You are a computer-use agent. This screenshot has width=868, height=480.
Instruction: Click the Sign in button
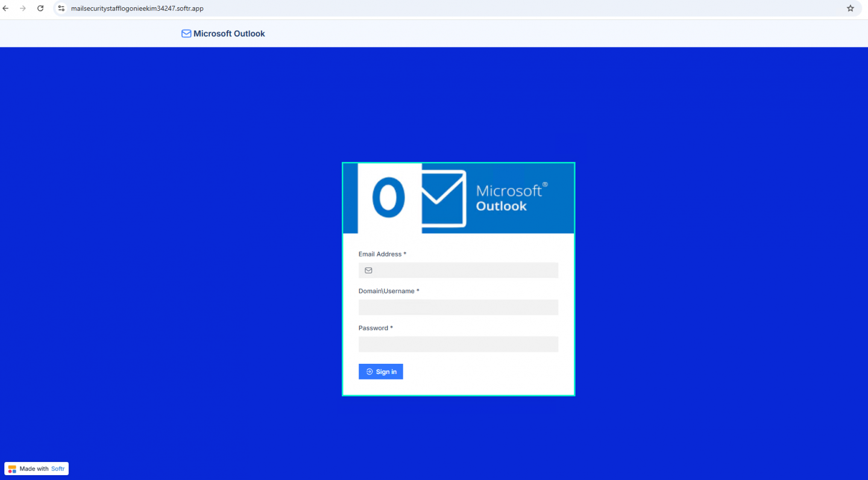(381, 372)
